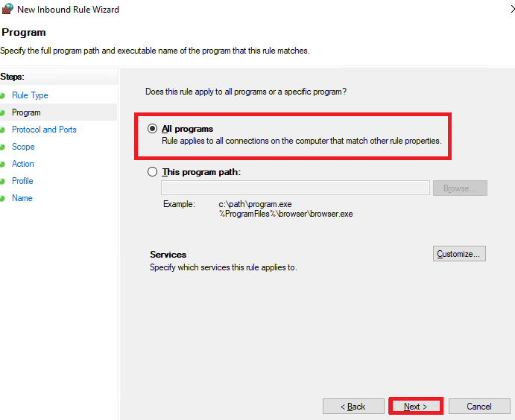515x420 pixels.
Task: Click the green bullet beside Profile
Action: click(2, 181)
